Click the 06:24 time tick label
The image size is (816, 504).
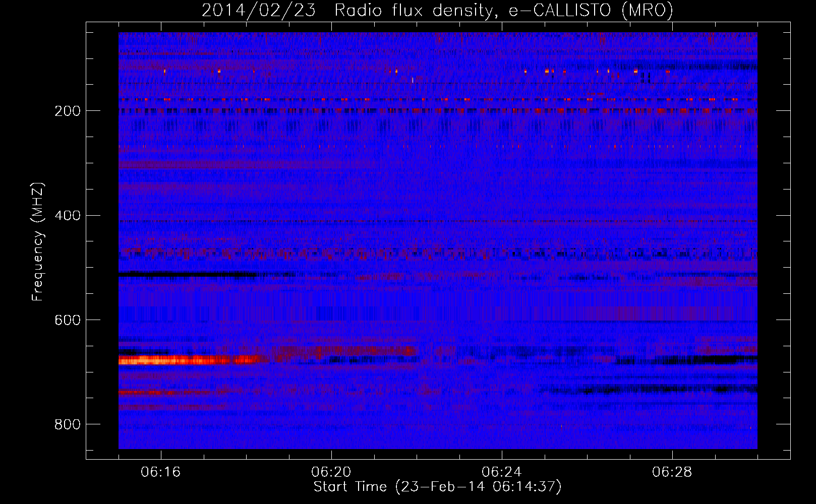point(502,472)
